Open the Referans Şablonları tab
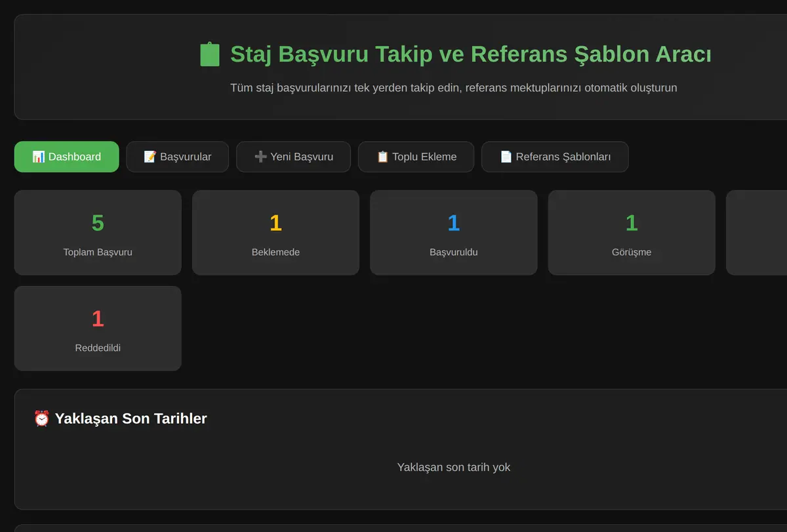The height and width of the screenshot is (532, 787). click(x=555, y=157)
